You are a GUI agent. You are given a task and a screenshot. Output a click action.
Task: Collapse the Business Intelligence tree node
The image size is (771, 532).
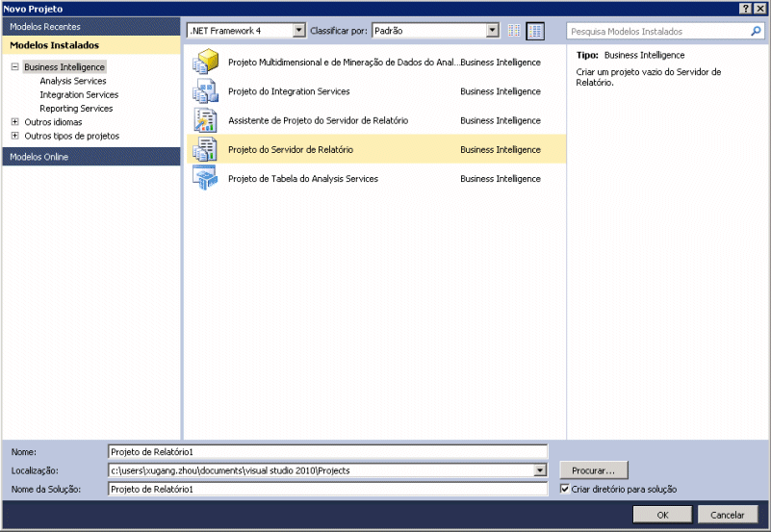tap(14, 67)
